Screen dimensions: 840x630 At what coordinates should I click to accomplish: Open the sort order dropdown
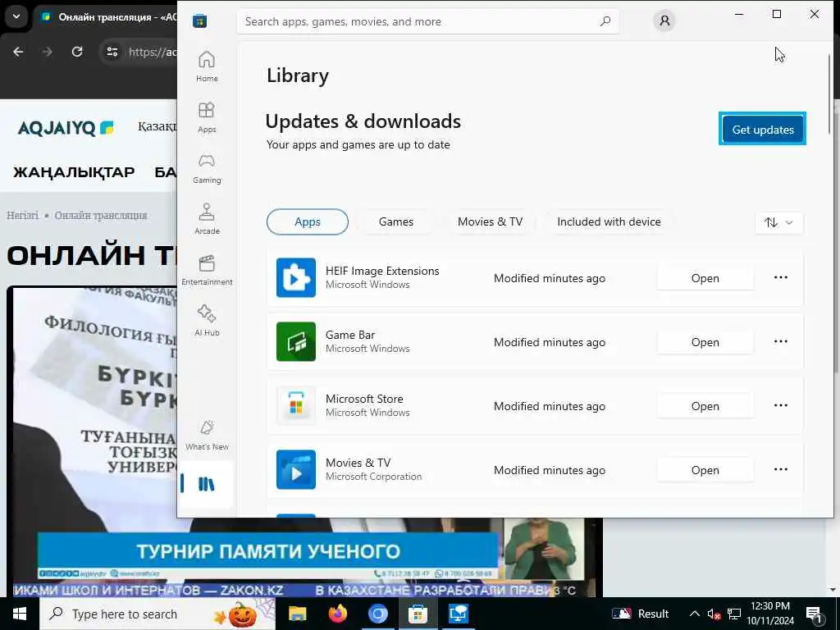779,222
